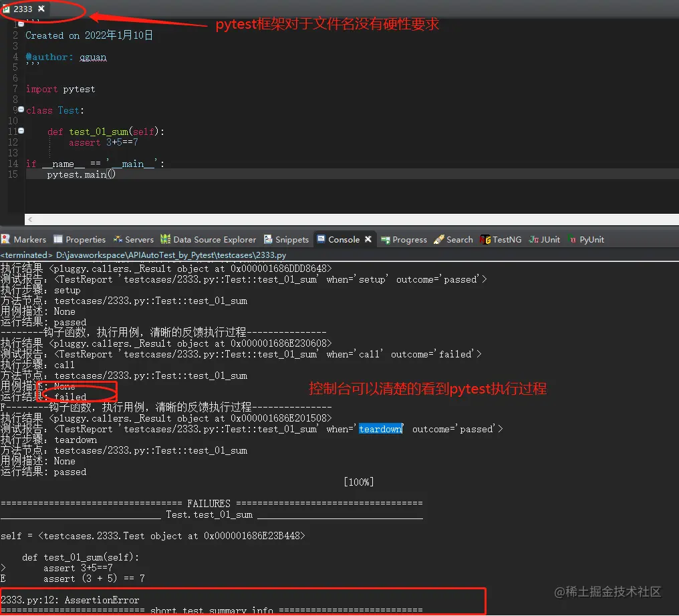The image size is (679, 616).
Task: Click the 'E assert (3 + 5) == 7' line
Action: (x=73, y=579)
